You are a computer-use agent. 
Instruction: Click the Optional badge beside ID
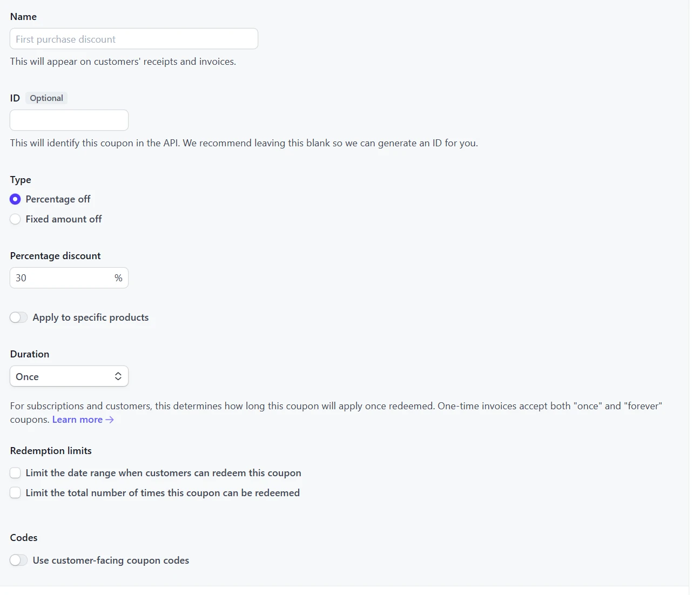click(x=46, y=98)
